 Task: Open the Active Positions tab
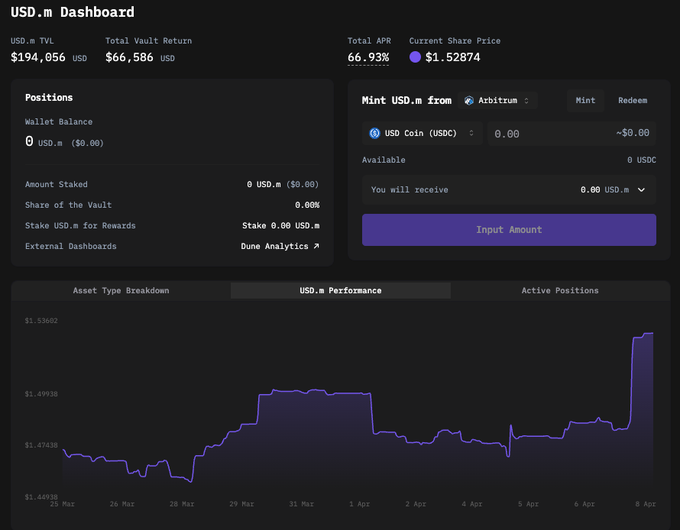(x=560, y=291)
